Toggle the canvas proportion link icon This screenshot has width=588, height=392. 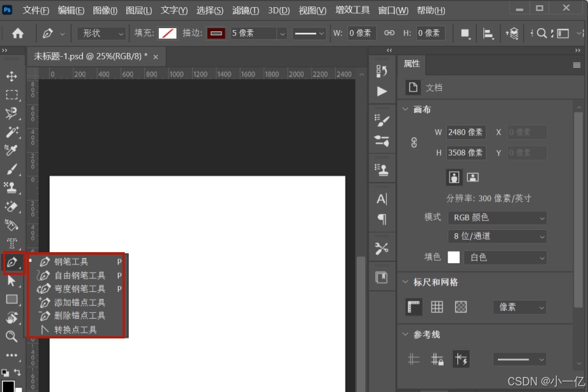coord(414,142)
